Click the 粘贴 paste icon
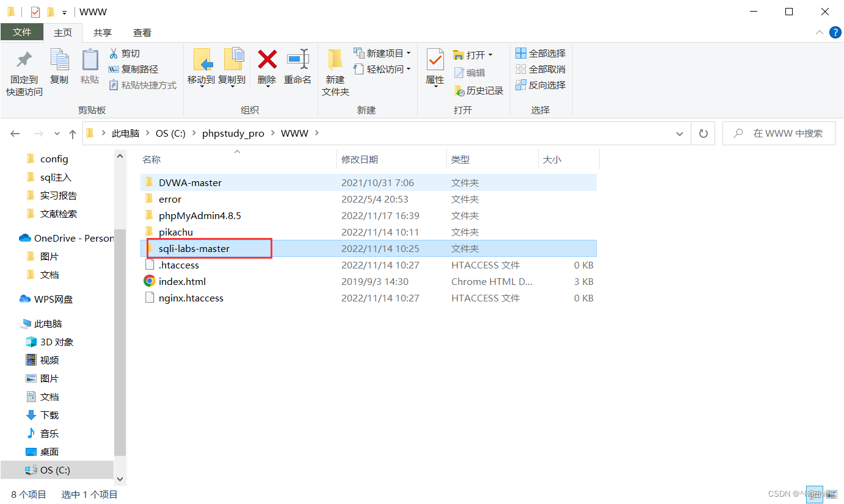 click(x=90, y=60)
